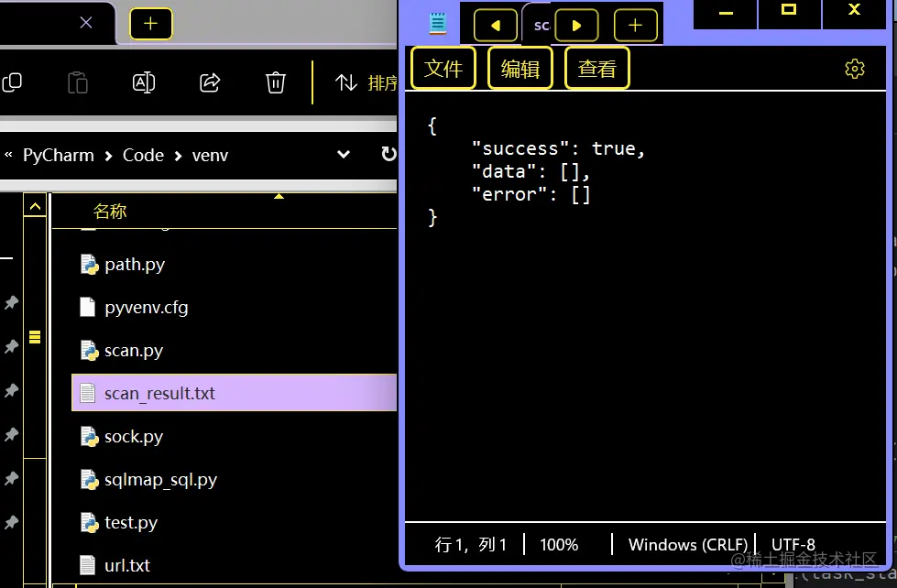Click the paste icon in Explorer toolbar
The width and height of the screenshot is (897, 588).
[77, 82]
